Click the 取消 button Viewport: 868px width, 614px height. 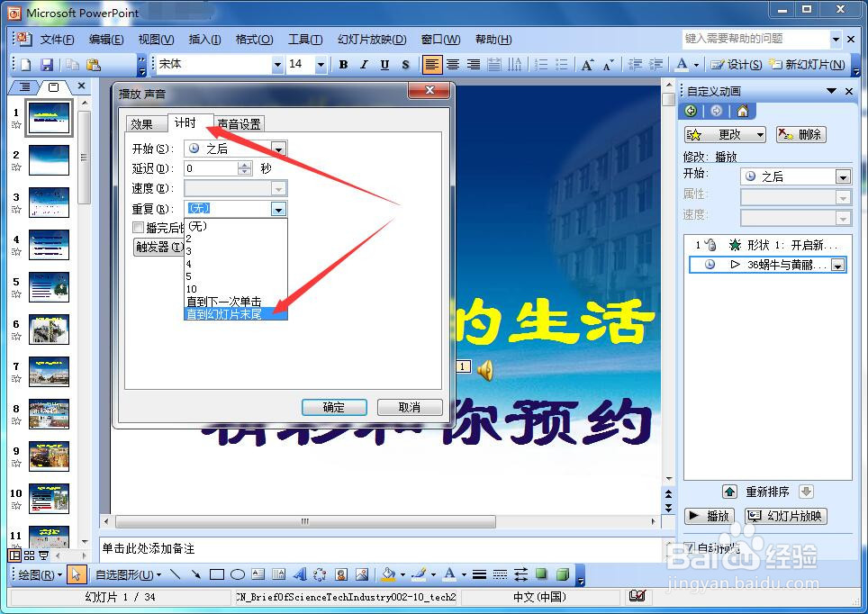point(410,408)
